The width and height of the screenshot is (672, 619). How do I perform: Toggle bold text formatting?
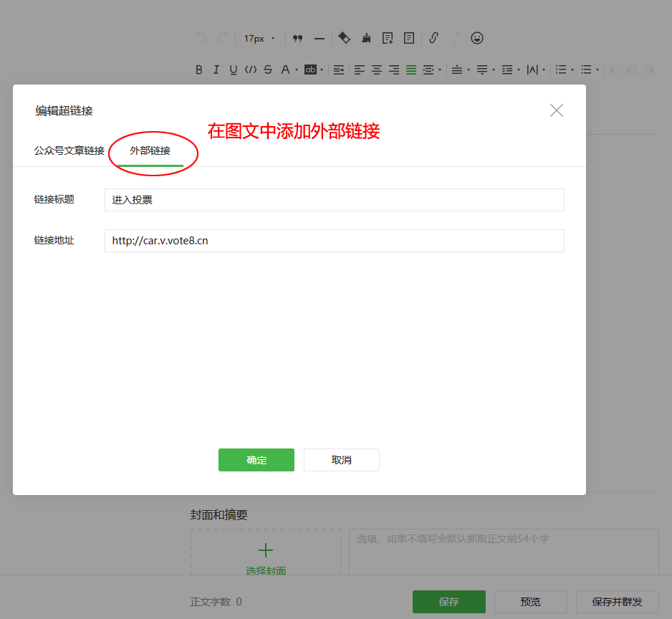(199, 69)
